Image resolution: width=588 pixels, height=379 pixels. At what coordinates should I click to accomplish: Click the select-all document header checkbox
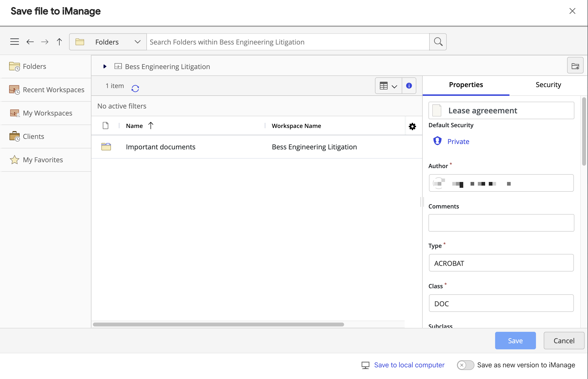tap(106, 126)
